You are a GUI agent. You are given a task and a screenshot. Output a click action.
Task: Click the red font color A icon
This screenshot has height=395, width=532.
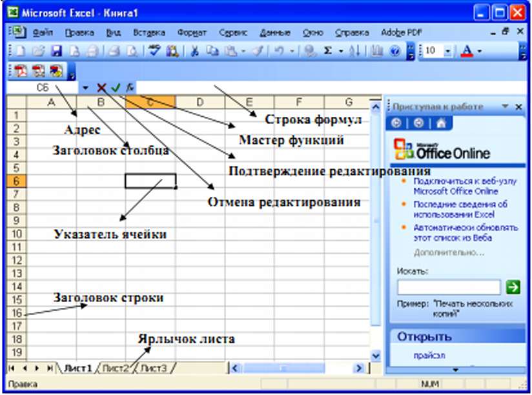[x=467, y=51]
